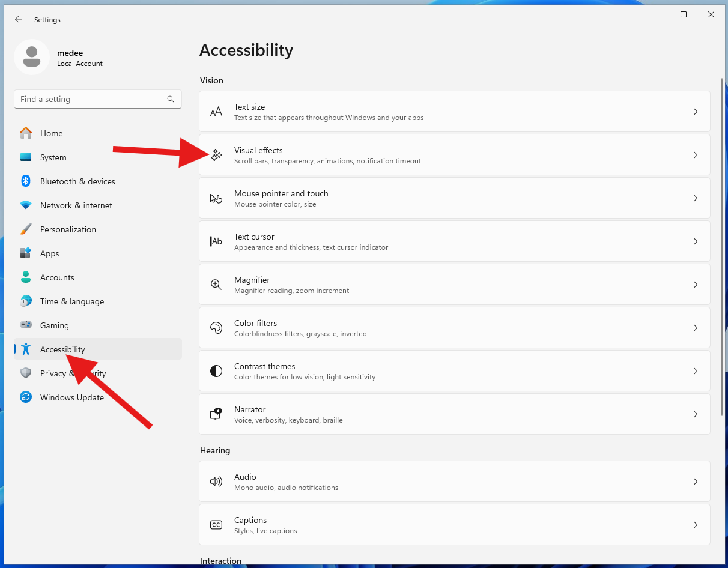Click the Contrast themes half-circle icon

(x=216, y=371)
